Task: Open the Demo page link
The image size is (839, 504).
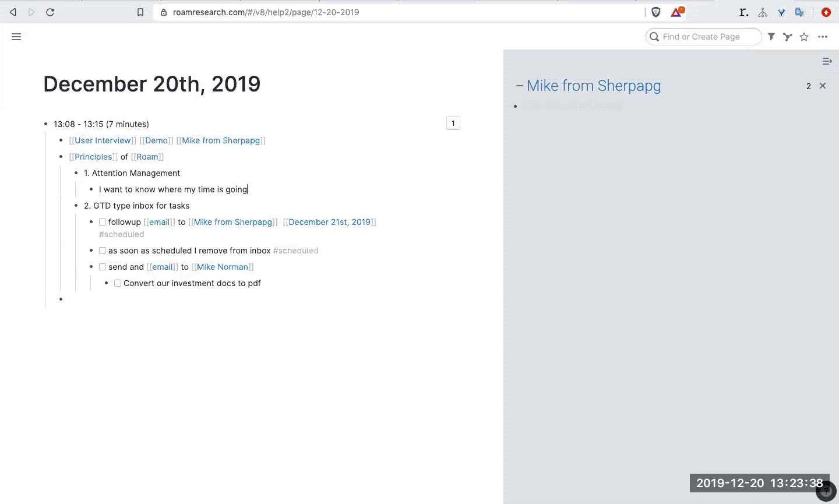Action: [x=156, y=140]
